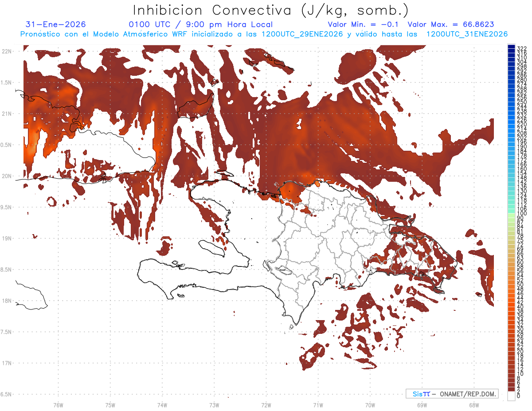This screenshot has height=411, width=532.
Task: Click the date label "31-Ene-2026"
Action: pos(56,24)
